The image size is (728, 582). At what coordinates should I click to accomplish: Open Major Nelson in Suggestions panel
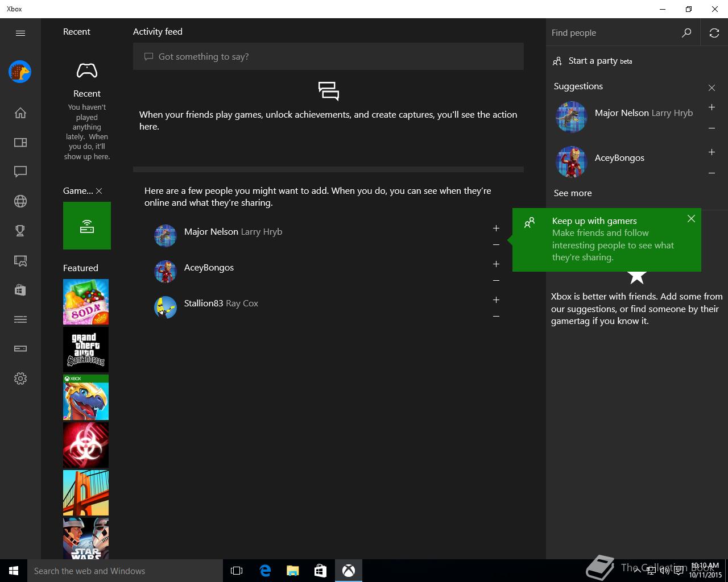click(644, 113)
